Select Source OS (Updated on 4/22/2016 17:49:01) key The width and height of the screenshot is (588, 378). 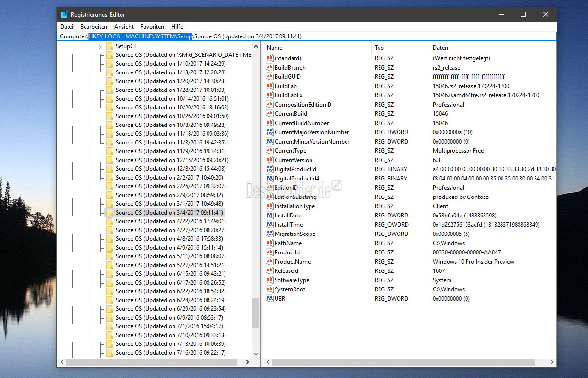(171, 221)
